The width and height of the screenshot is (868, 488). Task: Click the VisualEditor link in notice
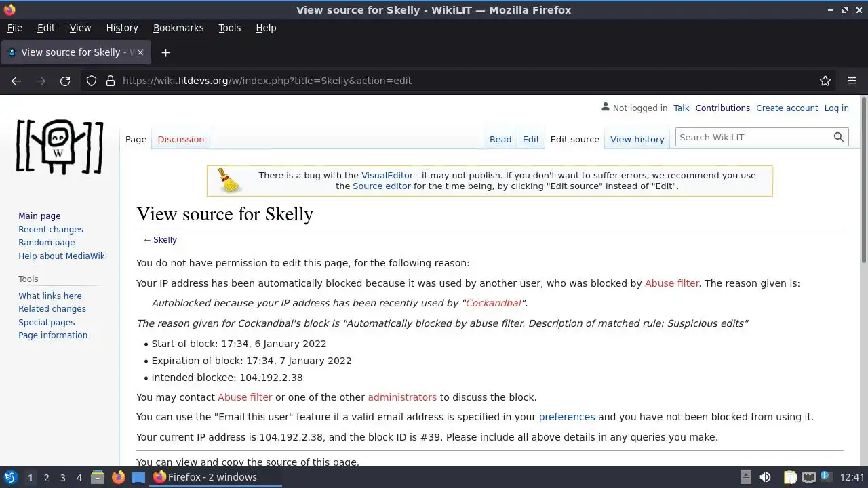[387, 175]
